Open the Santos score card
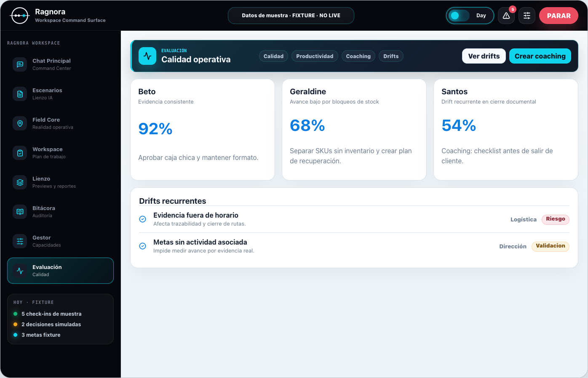The width and height of the screenshot is (588, 378). click(x=506, y=130)
